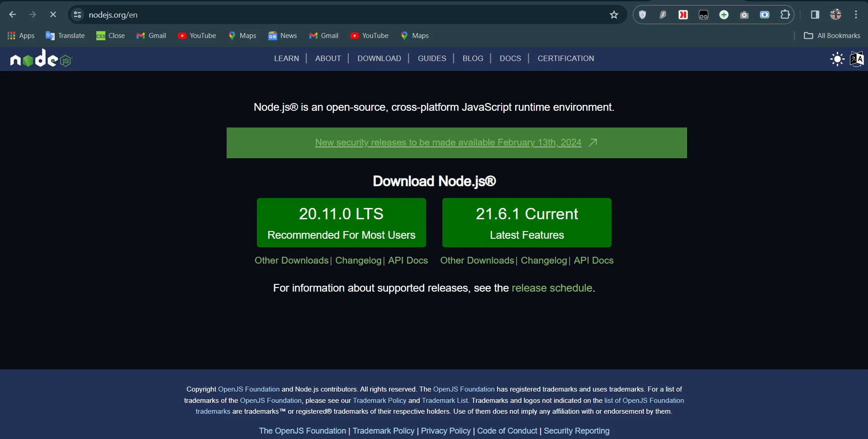This screenshot has width=868, height=439.
Task: Open Other Downloads under Current
Action: pyautogui.click(x=477, y=260)
